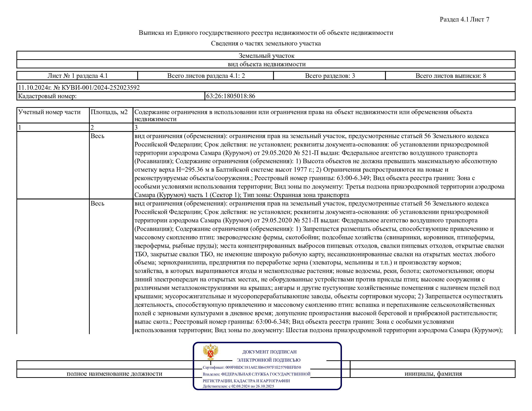The height and width of the screenshot is (411, 532).
Task: Click the 'вид объекта недвижимости' cell
Action: tap(266, 64)
